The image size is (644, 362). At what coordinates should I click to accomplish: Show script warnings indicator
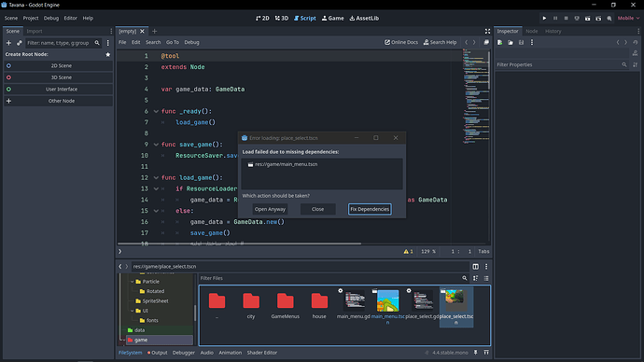tap(408, 252)
